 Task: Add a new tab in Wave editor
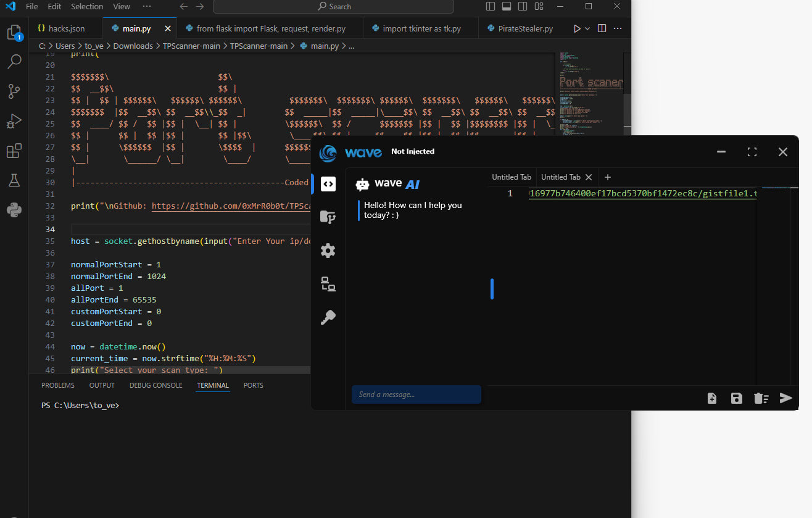click(x=608, y=177)
